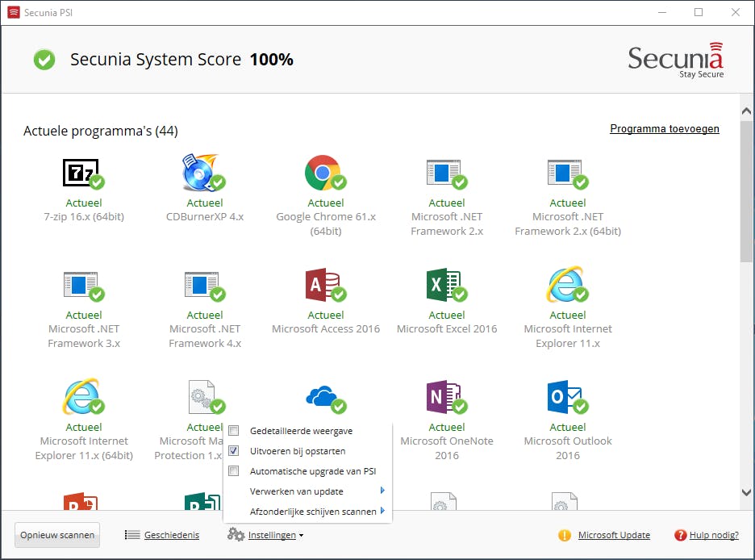The image size is (755, 560).
Task: Click the Secunia PSI title bar icon
Action: point(14,13)
